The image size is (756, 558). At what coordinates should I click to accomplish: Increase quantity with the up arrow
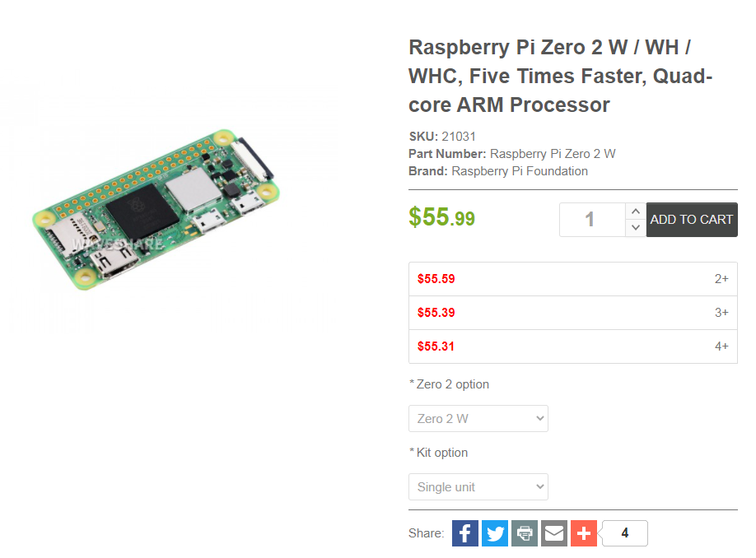(x=635, y=212)
